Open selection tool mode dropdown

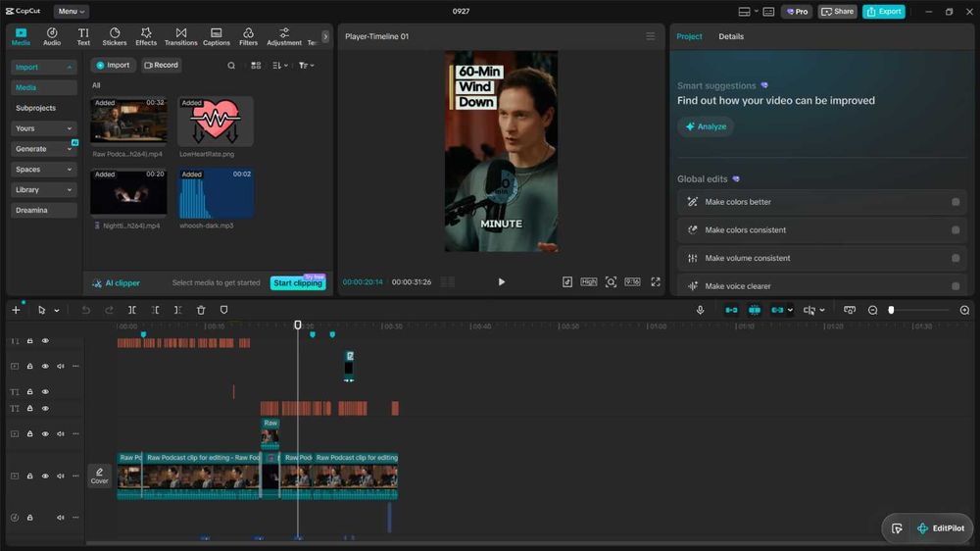(56, 310)
